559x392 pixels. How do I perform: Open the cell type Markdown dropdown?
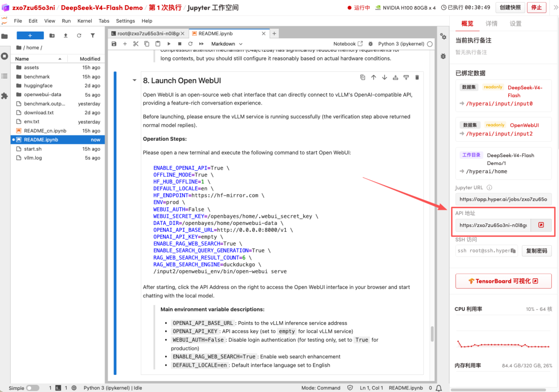coord(227,44)
